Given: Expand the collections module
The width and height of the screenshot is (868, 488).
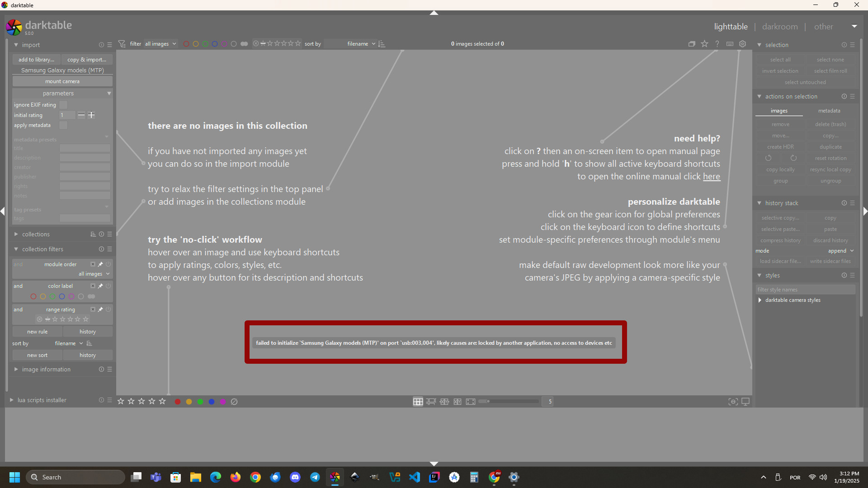Looking at the screenshot, I should (x=36, y=234).
